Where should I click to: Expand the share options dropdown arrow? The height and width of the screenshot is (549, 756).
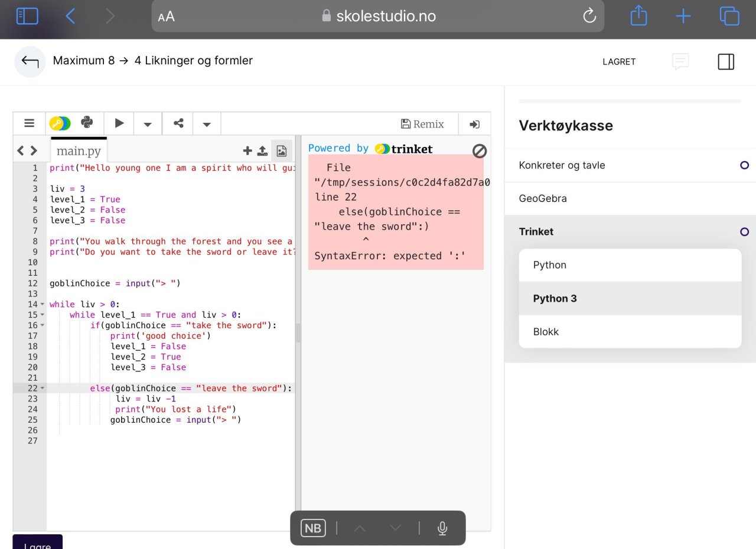tap(207, 124)
